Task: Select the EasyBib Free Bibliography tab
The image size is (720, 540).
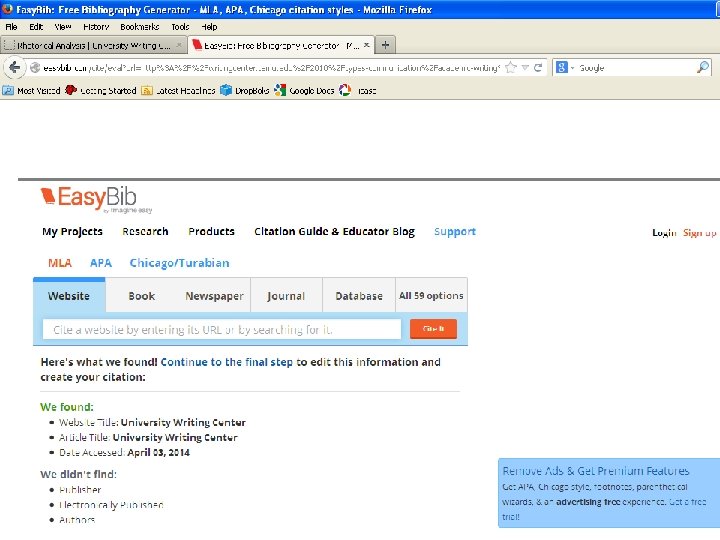Action: (x=281, y=45)
